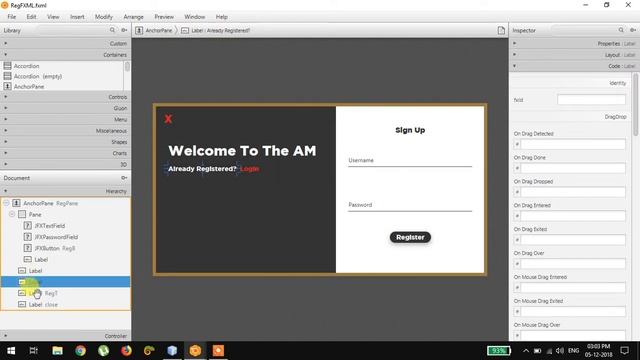The image size is (640, 360).
Task: Select the Label under JFXButton RegB
Action: 66,260
